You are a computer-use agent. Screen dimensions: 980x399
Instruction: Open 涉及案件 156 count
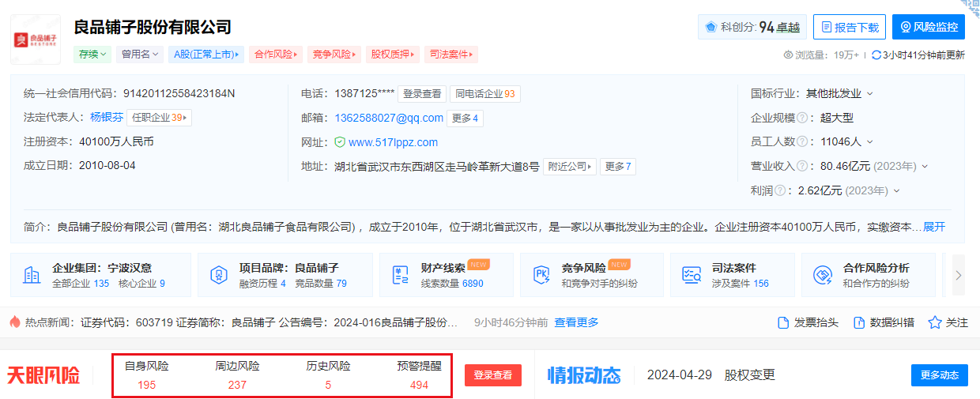741,283
